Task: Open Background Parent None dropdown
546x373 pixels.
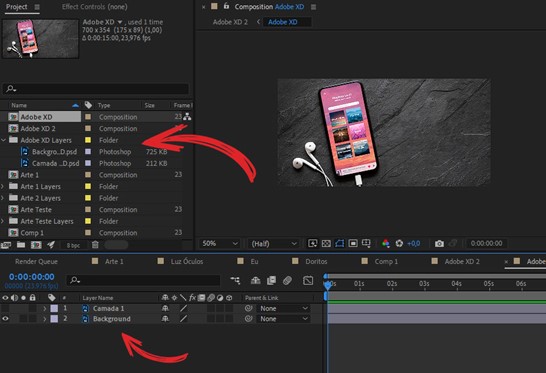Action: click(x=283, y=319)
